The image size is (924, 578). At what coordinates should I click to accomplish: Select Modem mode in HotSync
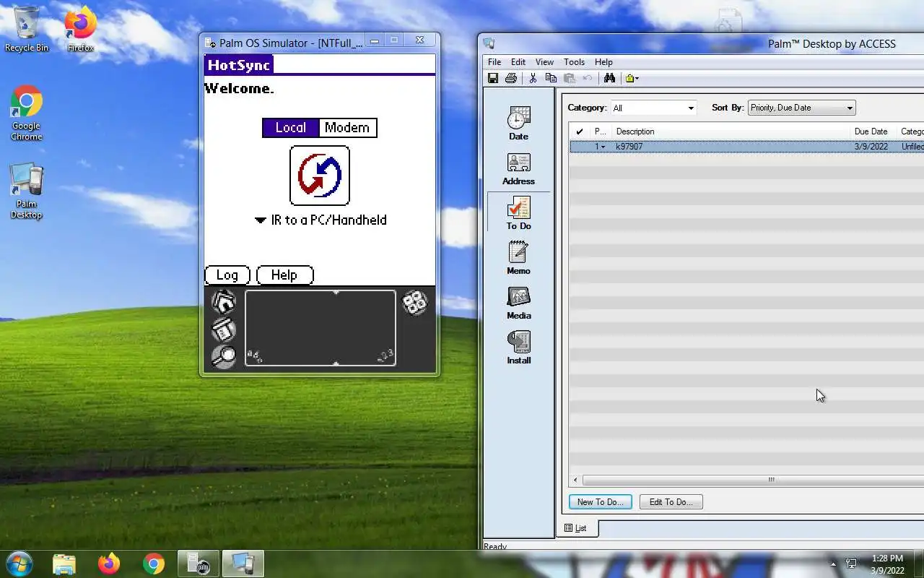click(347, 128)
